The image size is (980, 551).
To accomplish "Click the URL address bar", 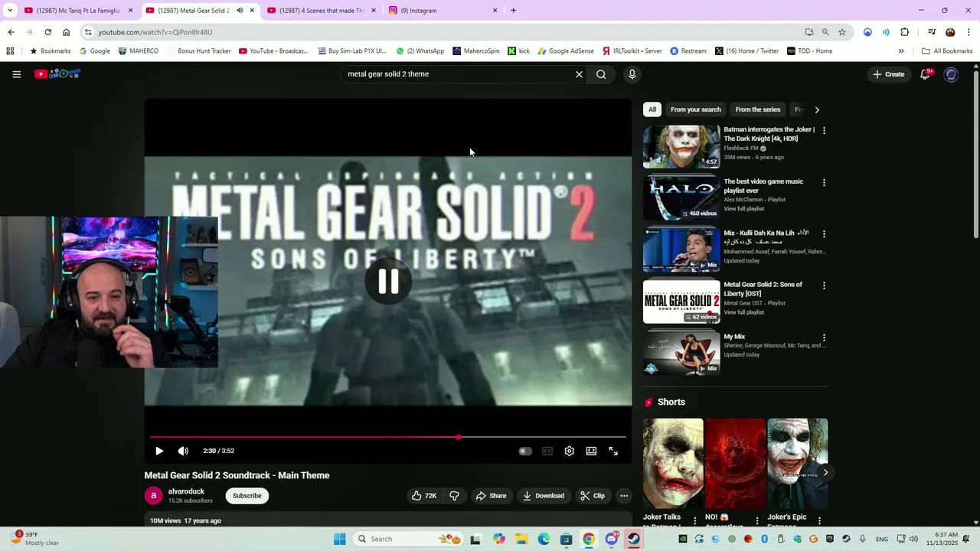I will (x=444, y=32).
